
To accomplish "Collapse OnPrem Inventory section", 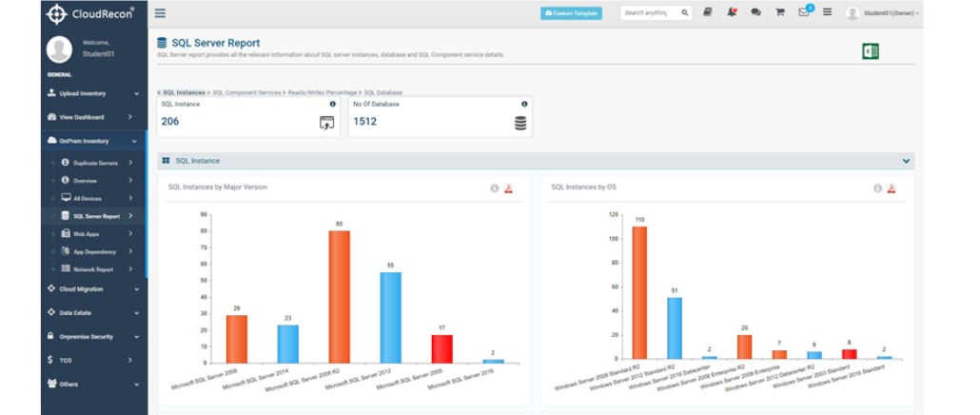I will pos(93,141).
